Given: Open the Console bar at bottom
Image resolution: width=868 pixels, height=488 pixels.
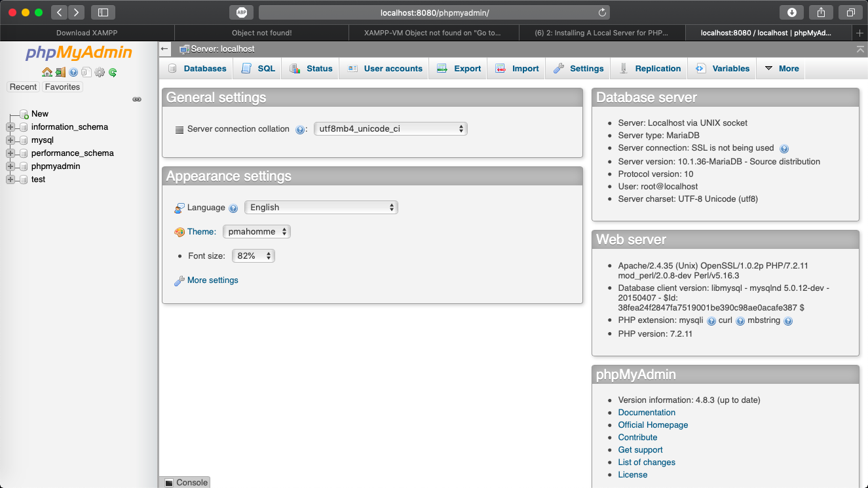Looking at the screenshot, I should (x=185, y=482).
